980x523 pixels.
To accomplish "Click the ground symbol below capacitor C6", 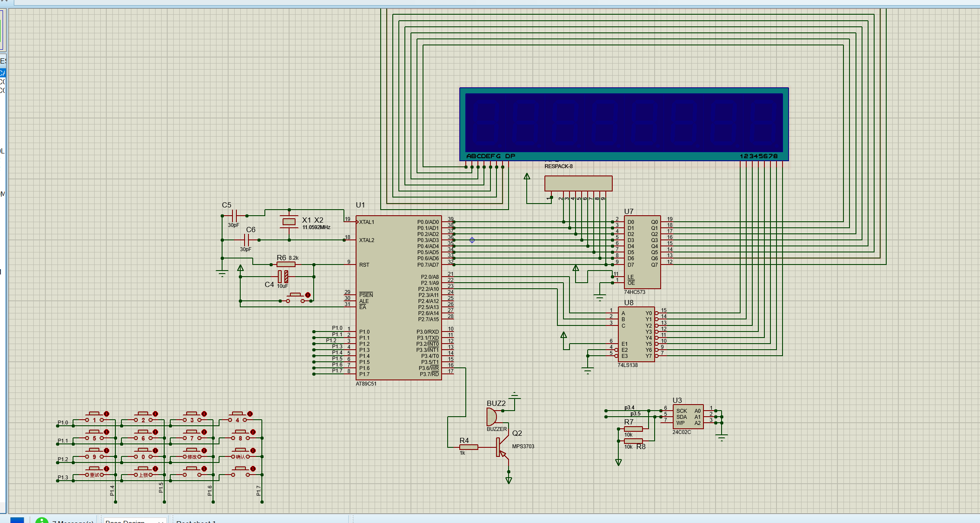I will (222, 273).
